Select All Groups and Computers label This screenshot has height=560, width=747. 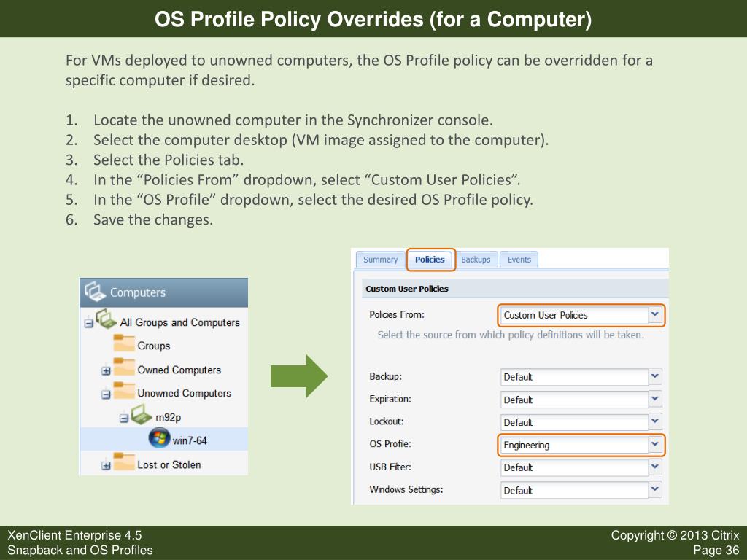[179, 322]
